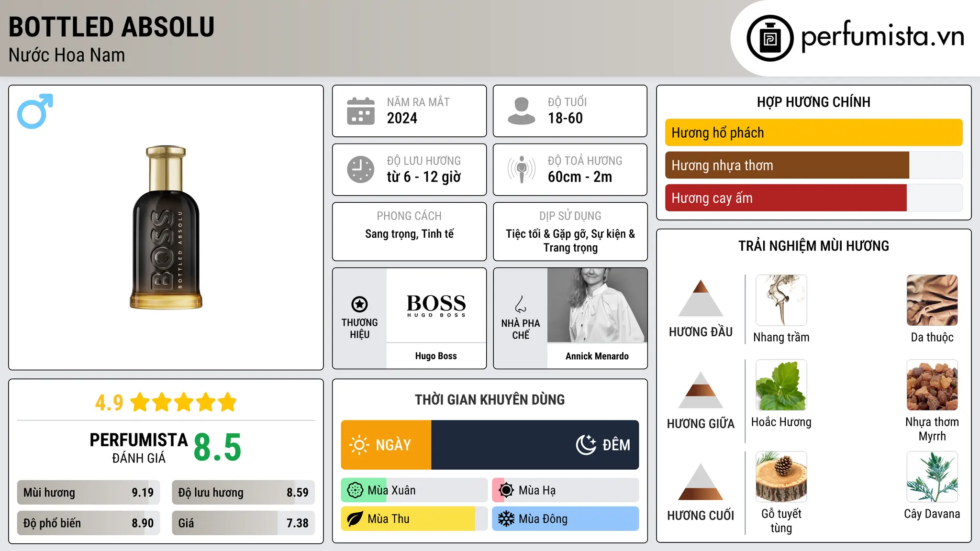This screenshot has height=551, width=980.
Task: Click the Annick Menardo perfumer name
Action: [597, 356]
